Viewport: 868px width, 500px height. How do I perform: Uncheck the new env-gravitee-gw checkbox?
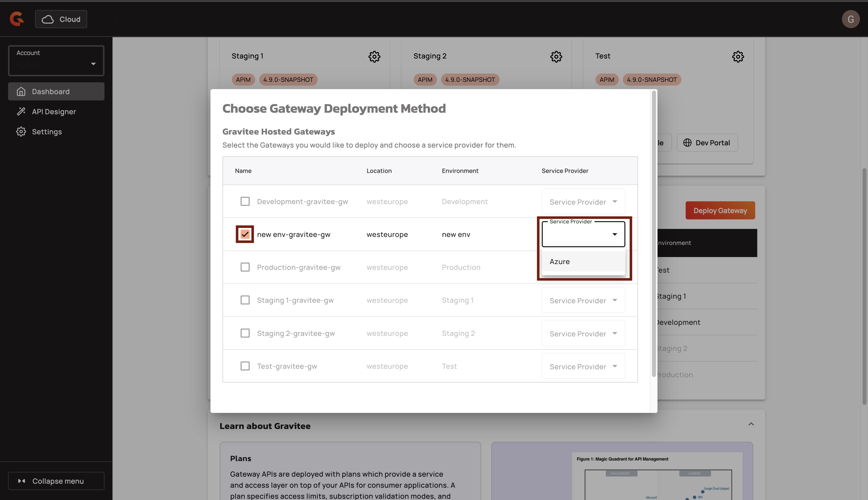[245, 234]
